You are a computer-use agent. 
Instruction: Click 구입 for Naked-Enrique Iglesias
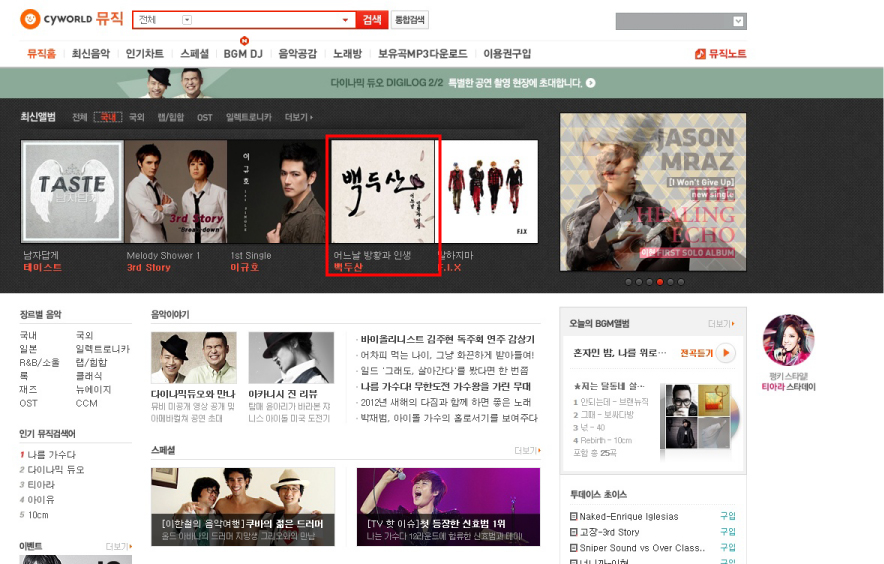point(728,516)
